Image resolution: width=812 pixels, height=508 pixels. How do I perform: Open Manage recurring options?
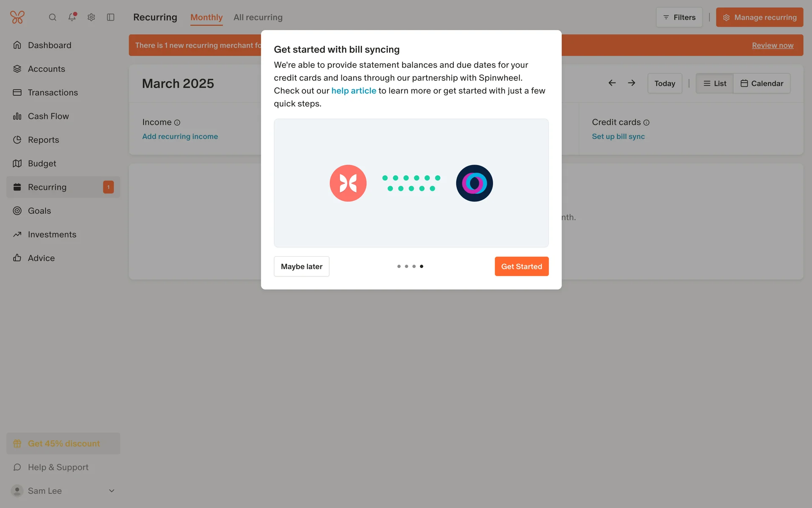(760, 17)
